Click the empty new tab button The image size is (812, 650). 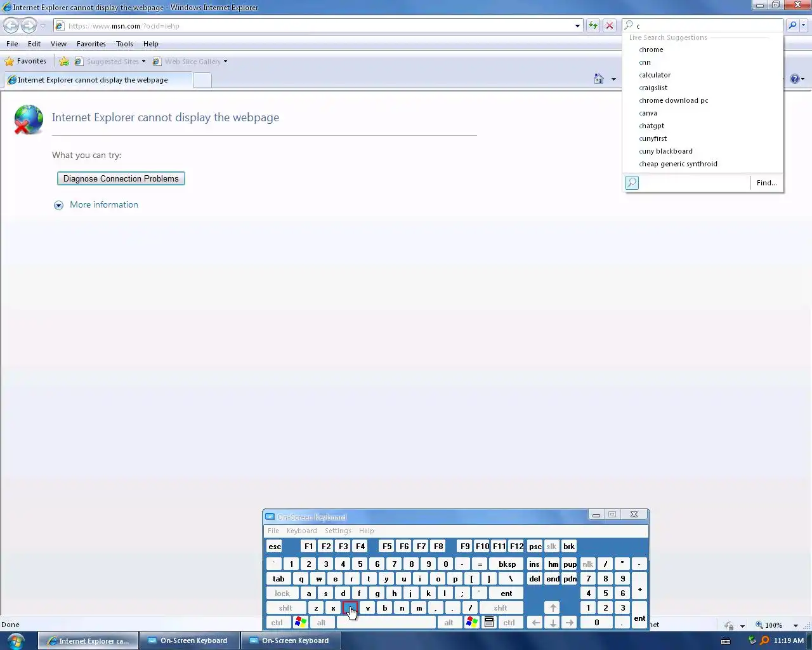coord(202,80)
